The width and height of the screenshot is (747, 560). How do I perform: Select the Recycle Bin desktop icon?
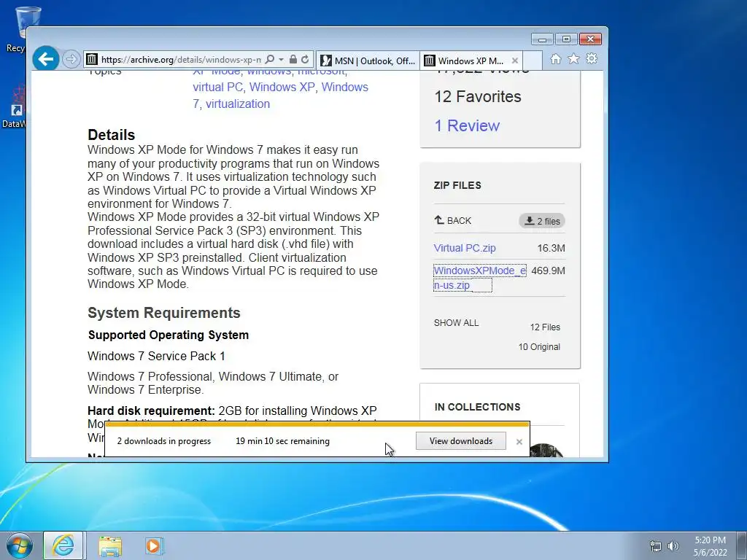[19, 29]
